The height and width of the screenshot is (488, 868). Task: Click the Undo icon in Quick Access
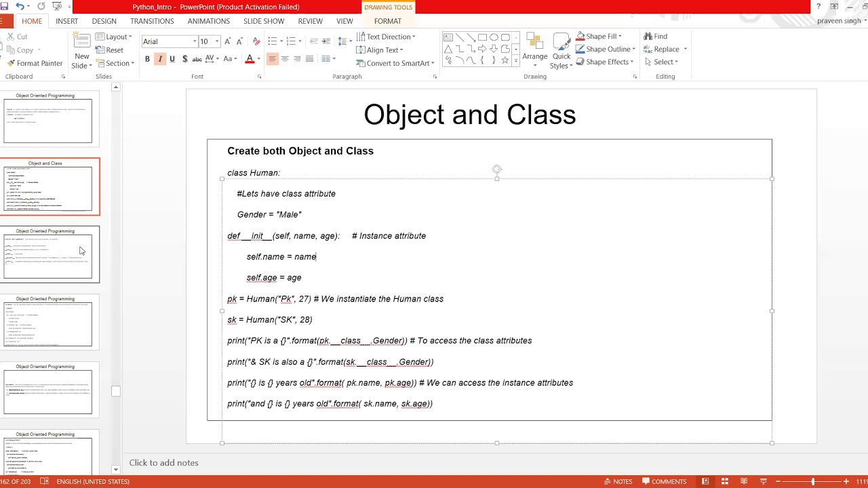click(x=20, y=7)
